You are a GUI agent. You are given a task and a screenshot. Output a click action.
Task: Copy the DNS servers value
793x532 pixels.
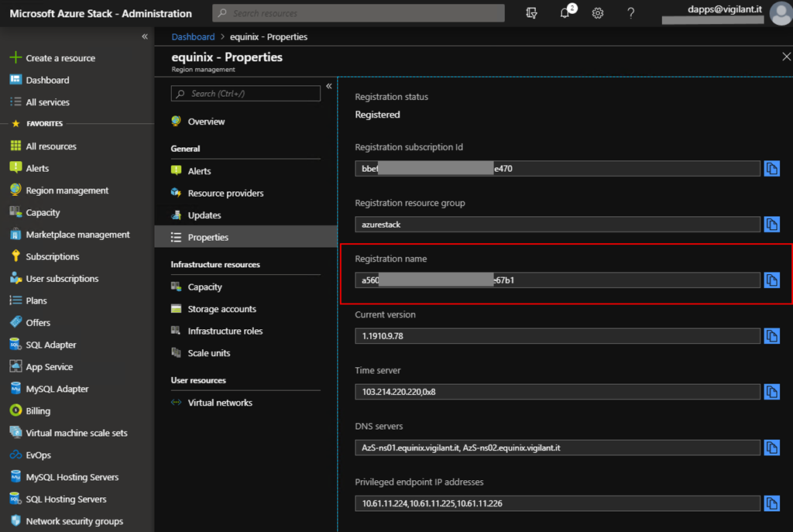tap(771, 448)
